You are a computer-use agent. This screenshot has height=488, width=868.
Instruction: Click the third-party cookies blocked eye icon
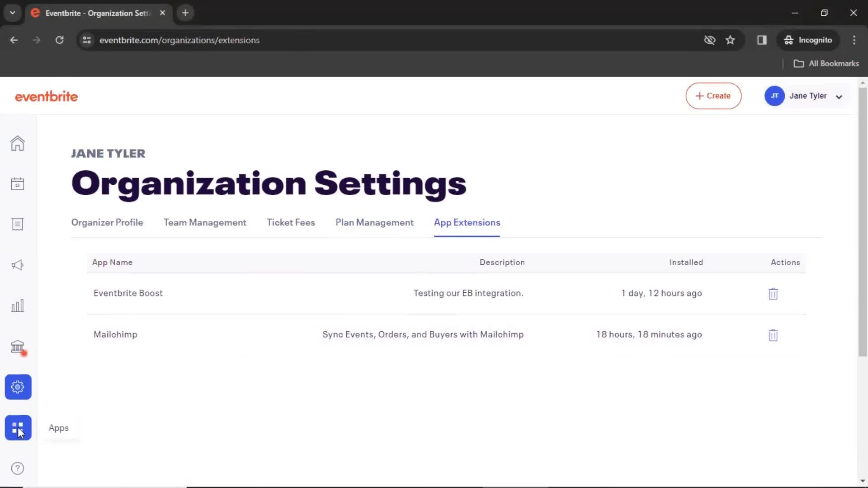[x=710, y=40]
